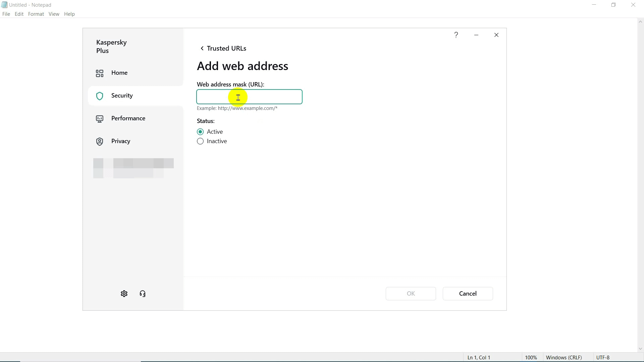644x362 pixels.
Task: Open the Notepad File menu
Action: point(6,14)
